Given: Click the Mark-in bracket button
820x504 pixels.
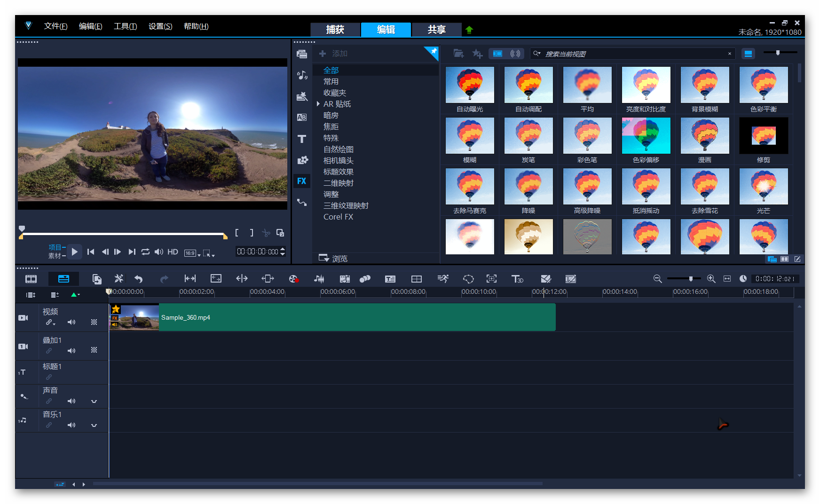Looking at the screenshot, I should [x=237, y=233].
